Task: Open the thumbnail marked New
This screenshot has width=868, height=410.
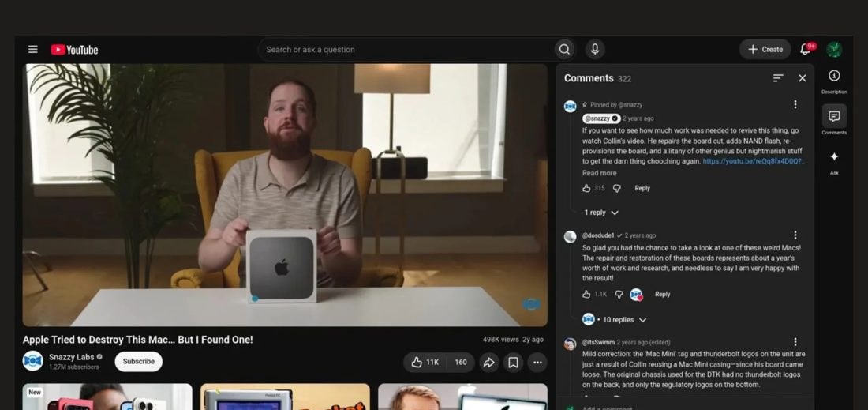Action: point(107,397)
